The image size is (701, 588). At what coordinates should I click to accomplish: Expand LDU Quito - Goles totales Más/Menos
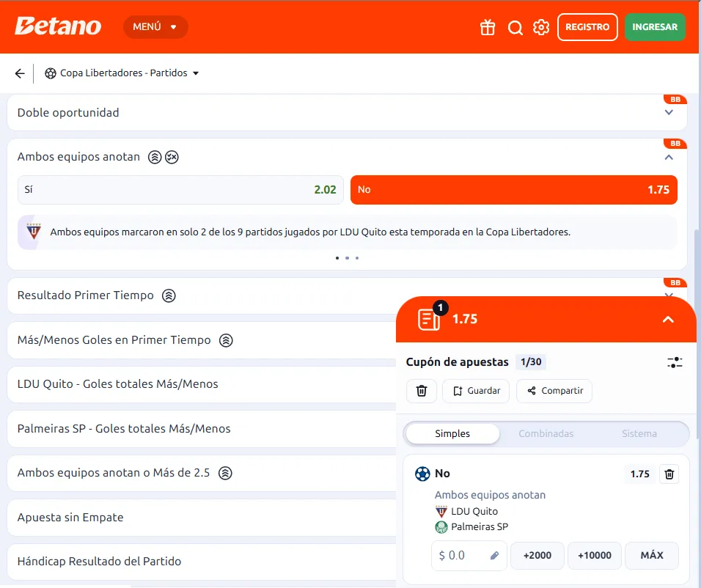click(201, 384)
